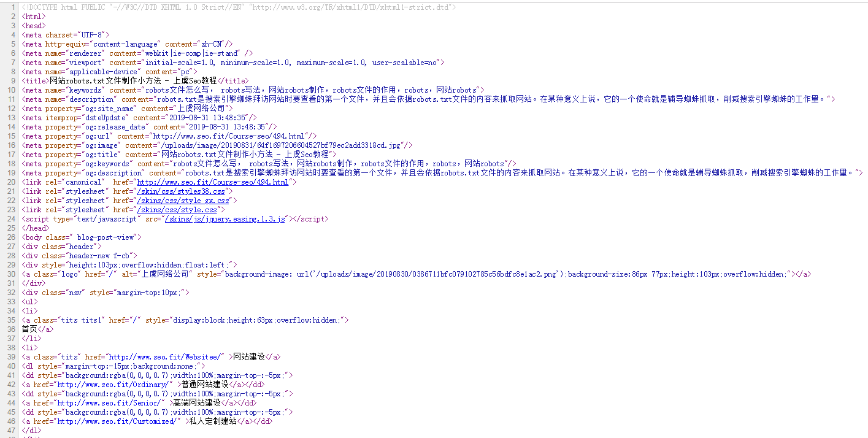The width and height of the screenshot is (868, 438).
Task: Click the a class="logo" line
Action: pyautogui.click(x=416, y=274)
